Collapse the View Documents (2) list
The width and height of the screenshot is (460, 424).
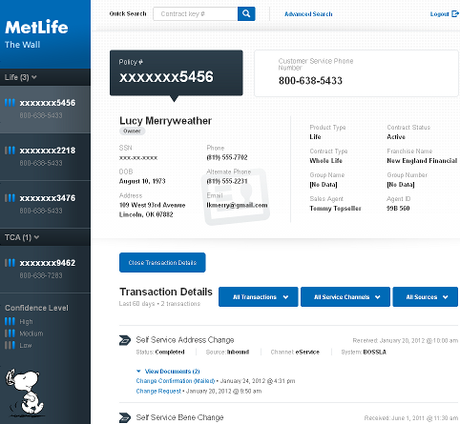(x=168, y=371)
